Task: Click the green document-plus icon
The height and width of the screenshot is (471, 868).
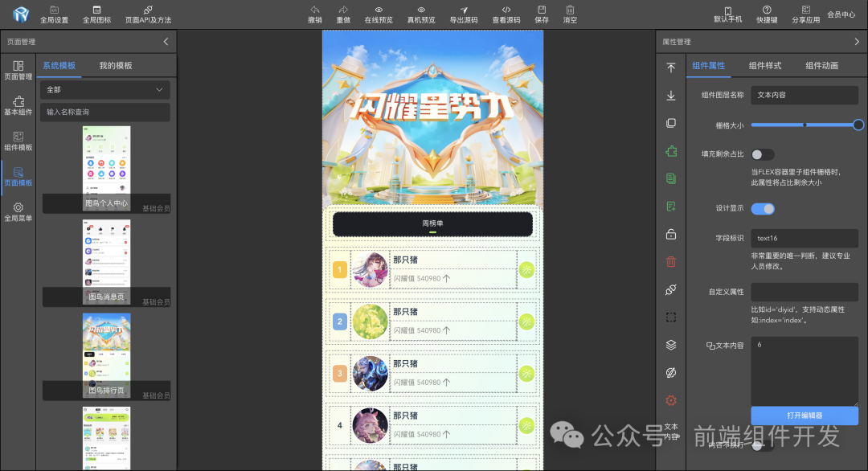Action: coord(671,207)
